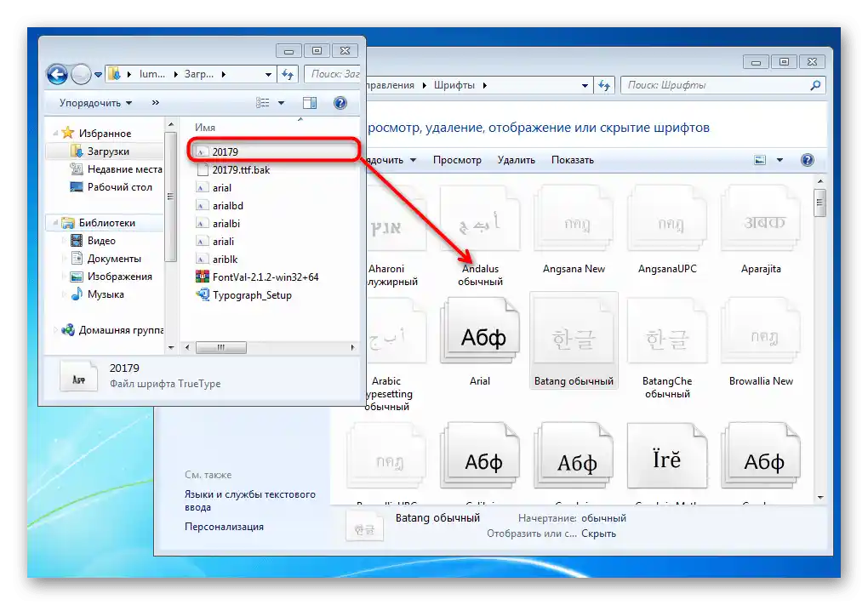Viewport: 868px width, 605px height.
Task: Open the Персонализация link
Action: pos(224,527)
